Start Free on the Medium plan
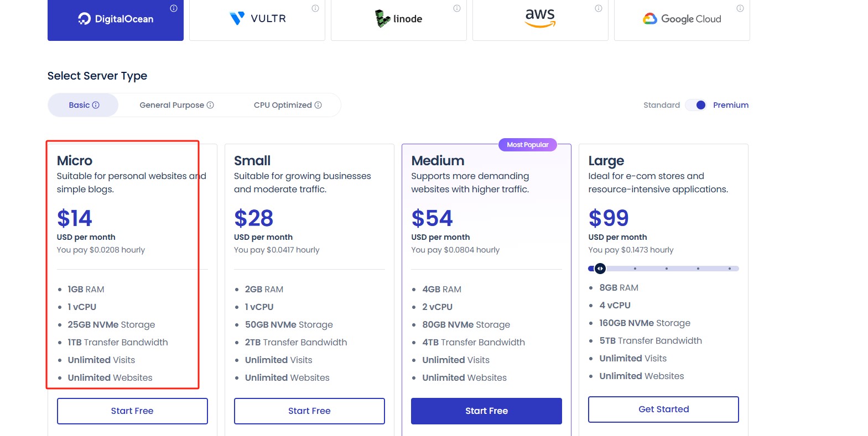 tap(486, 411)
